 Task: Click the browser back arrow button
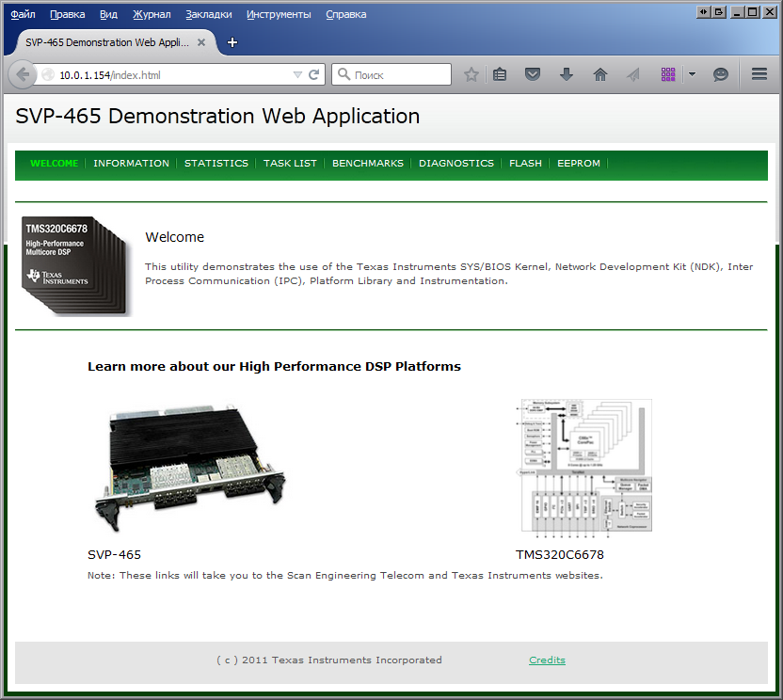(x=23, y=74)
